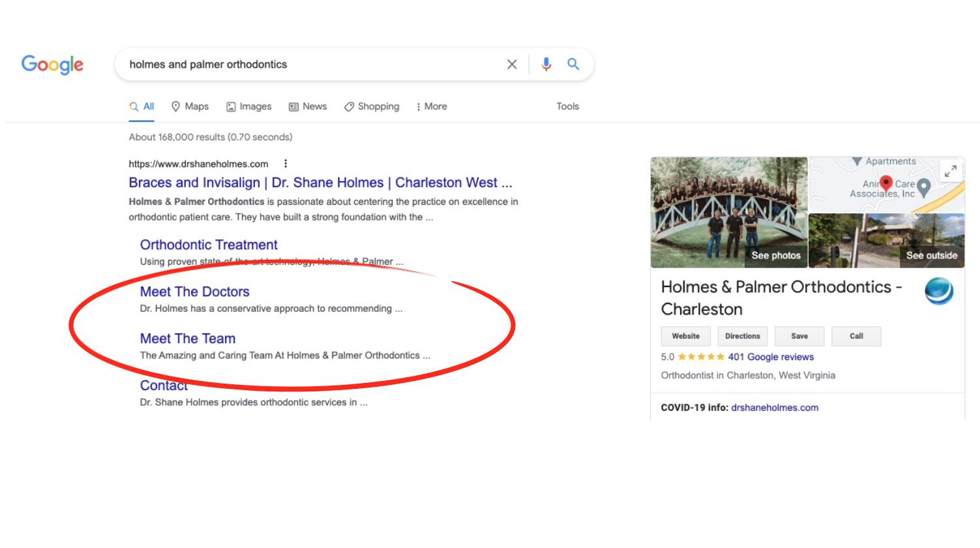
Task: Click the Directions button
Action: (743, 336)
